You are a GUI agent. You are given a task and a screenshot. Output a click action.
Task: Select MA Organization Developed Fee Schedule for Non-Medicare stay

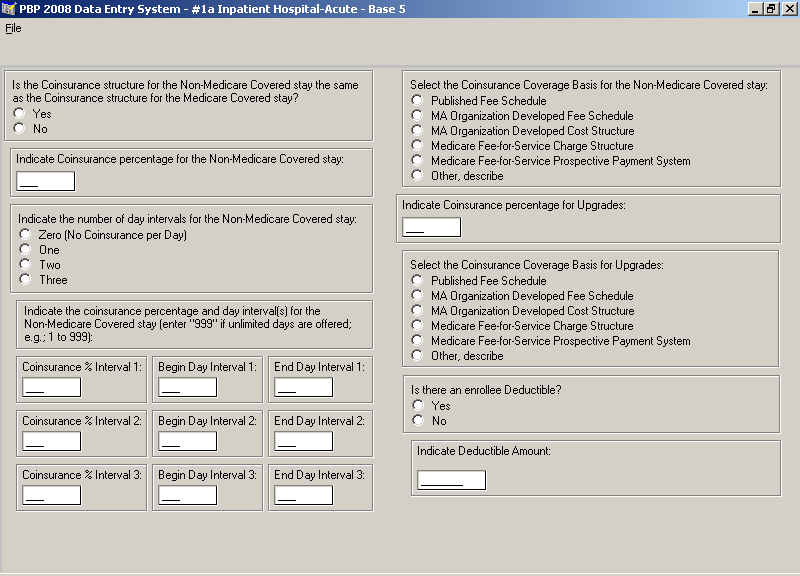point(417,115)
